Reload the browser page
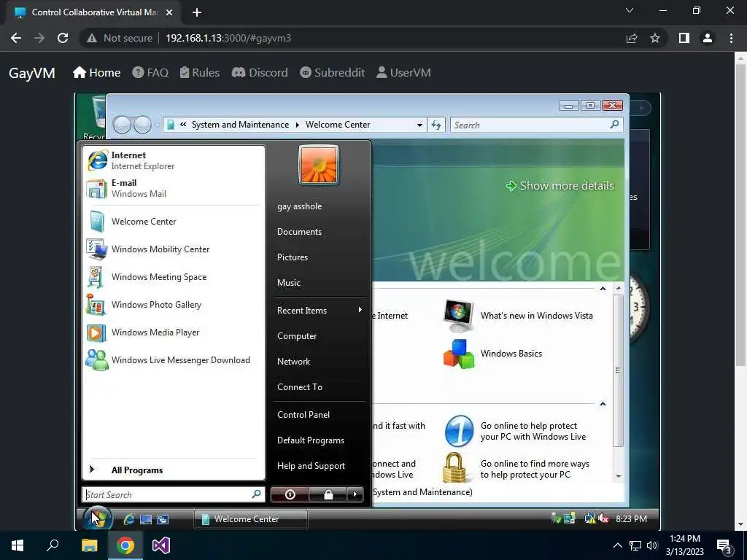747x560 pixels. pyautogui.click(x=63, y=38)
